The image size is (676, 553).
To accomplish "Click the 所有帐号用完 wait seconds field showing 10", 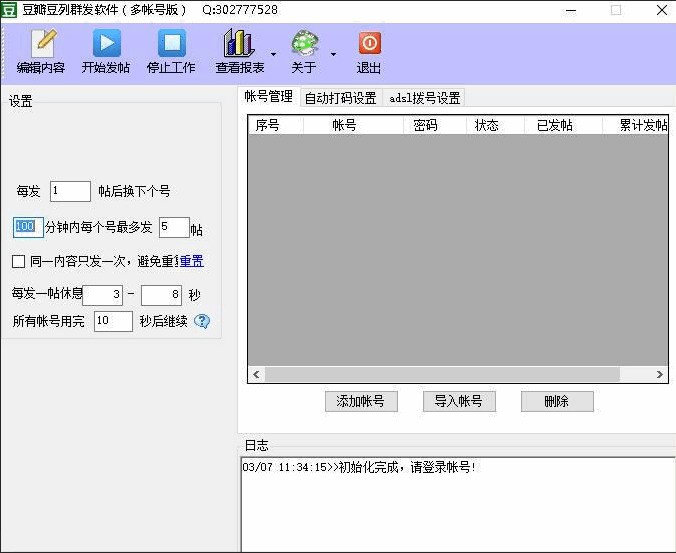I will [x=113, y=321].
